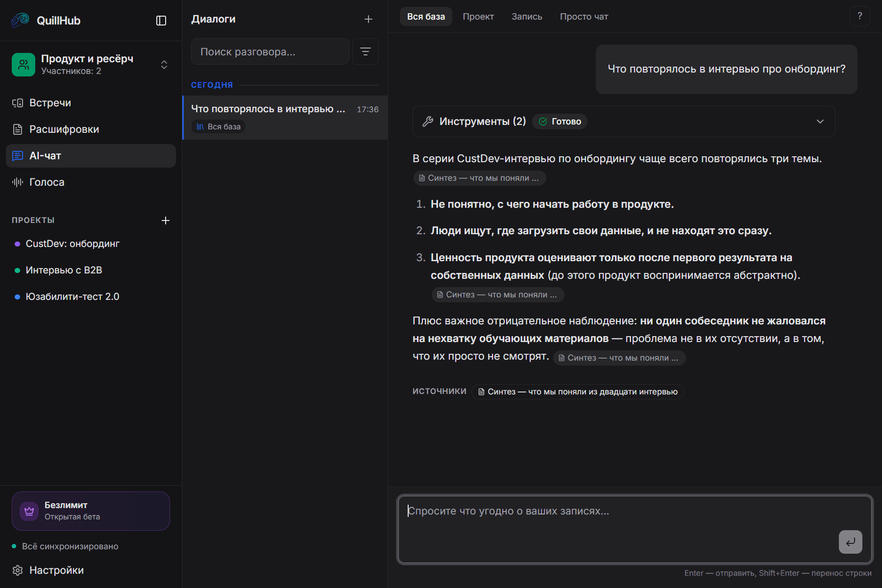Open Синтез citation below list item 3

coord(498,295)
